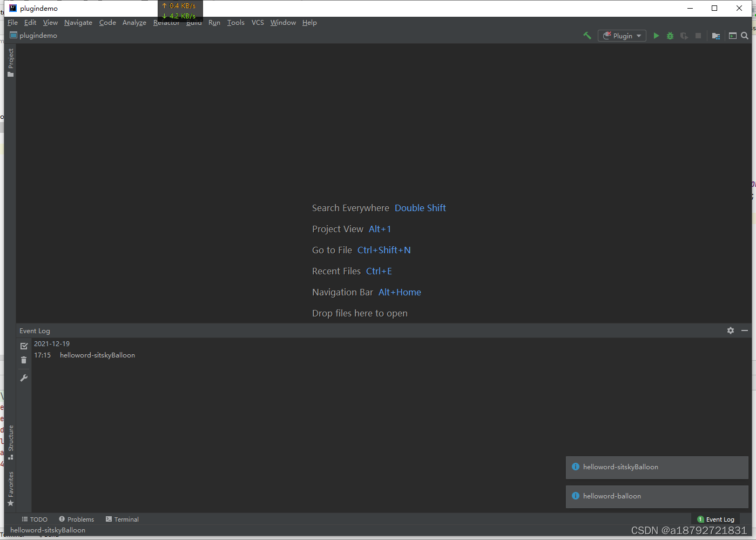
Task: Click the Event Log panel title
Action: (x=35, y=331)
